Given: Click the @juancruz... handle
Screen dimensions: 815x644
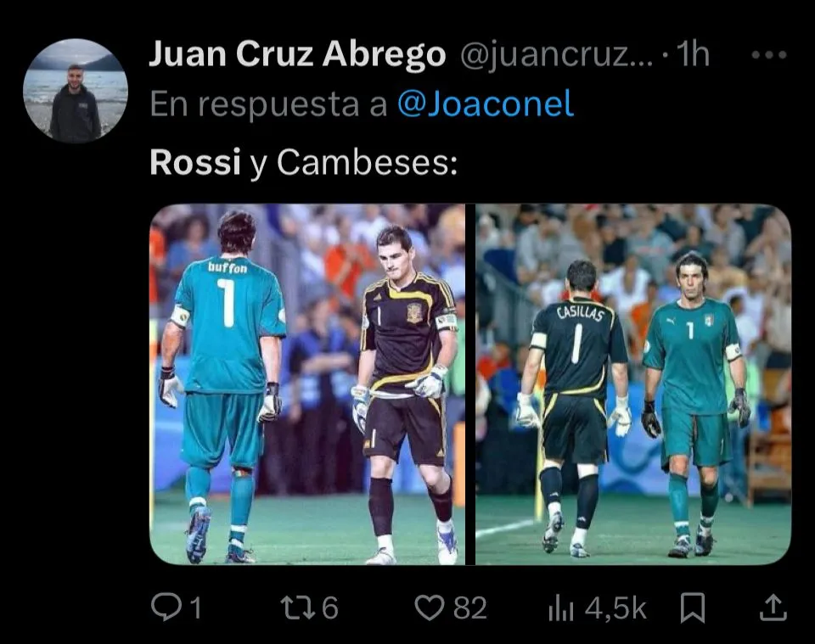Looking at the screenshot, I should coord(556,54).
